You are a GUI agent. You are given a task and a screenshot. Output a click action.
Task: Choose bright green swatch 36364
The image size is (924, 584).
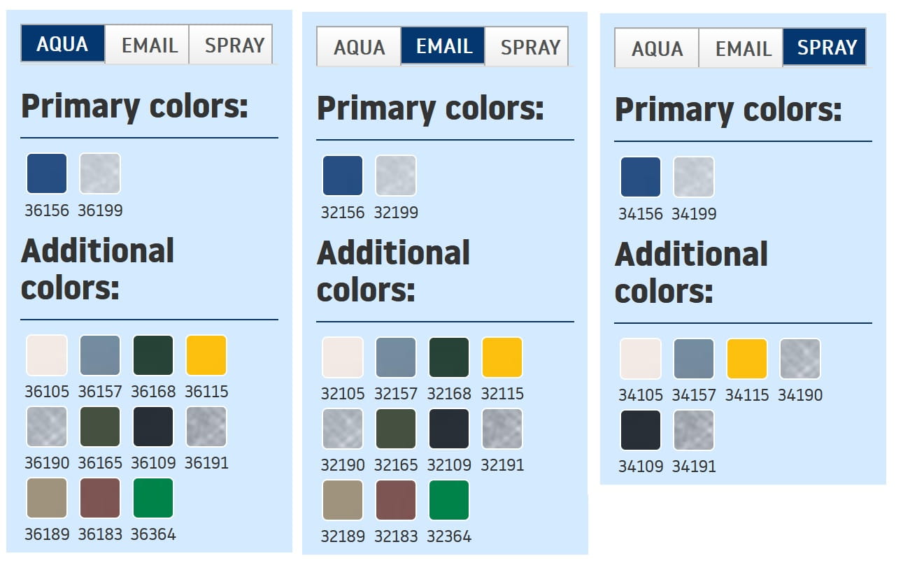tap(153, 498)
